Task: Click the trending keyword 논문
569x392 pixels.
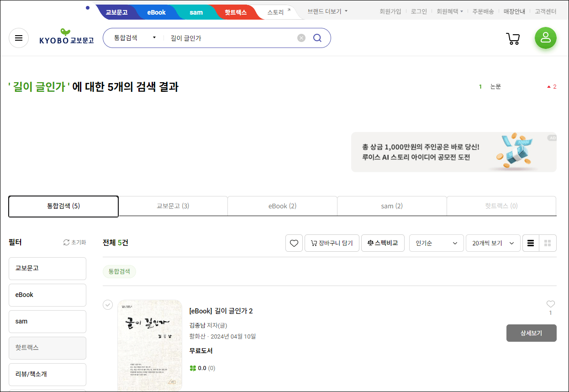Action: 495,86
